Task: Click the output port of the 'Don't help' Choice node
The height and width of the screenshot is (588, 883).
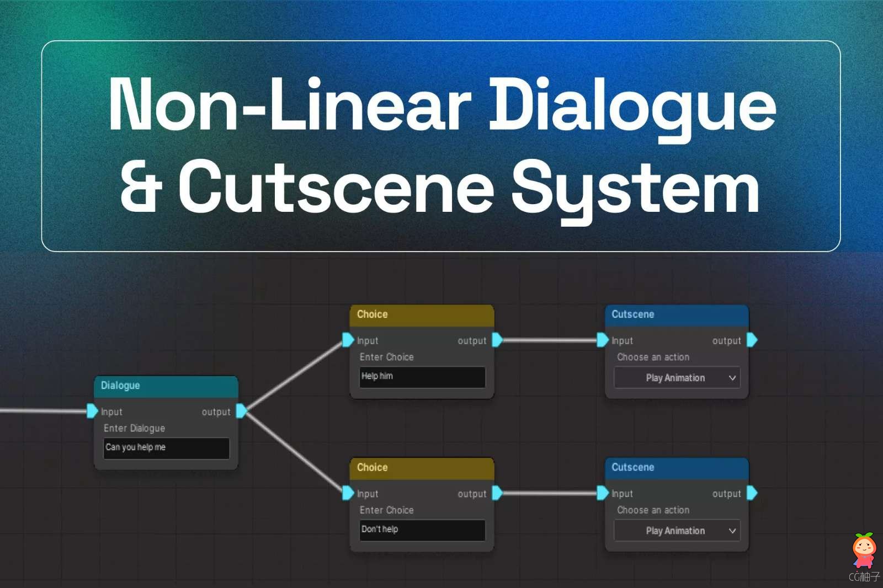Action: [497, 493]
